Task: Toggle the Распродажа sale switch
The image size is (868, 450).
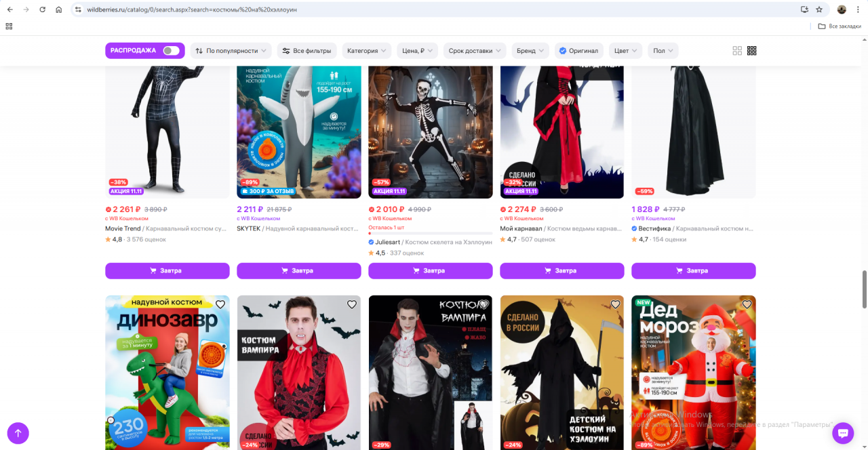Action: pos(171,51)
